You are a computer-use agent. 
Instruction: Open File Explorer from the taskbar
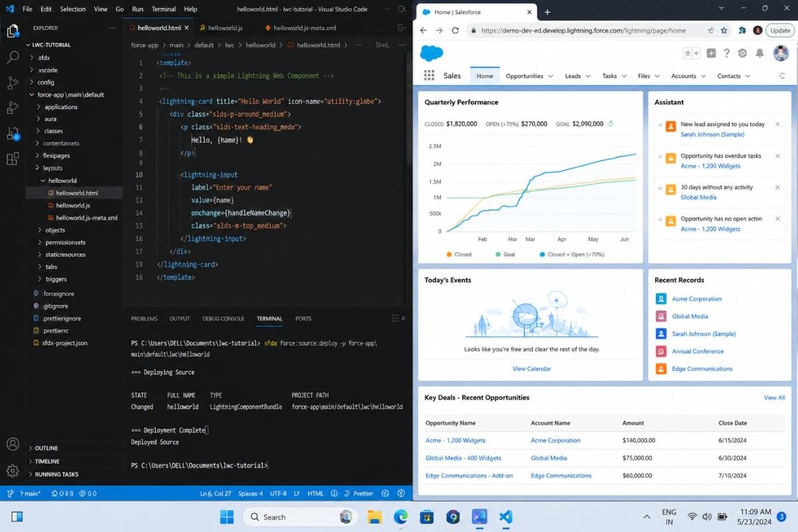374,517
